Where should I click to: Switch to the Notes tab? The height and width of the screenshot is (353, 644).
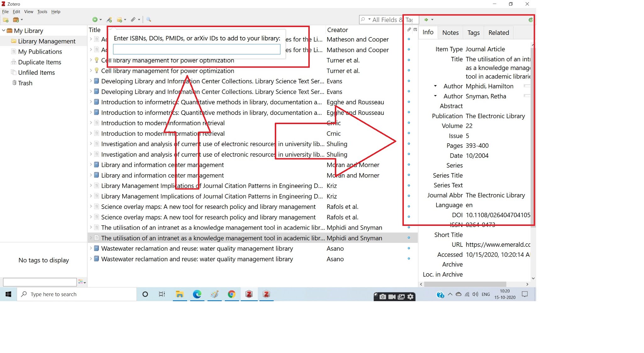coord(450,33)
